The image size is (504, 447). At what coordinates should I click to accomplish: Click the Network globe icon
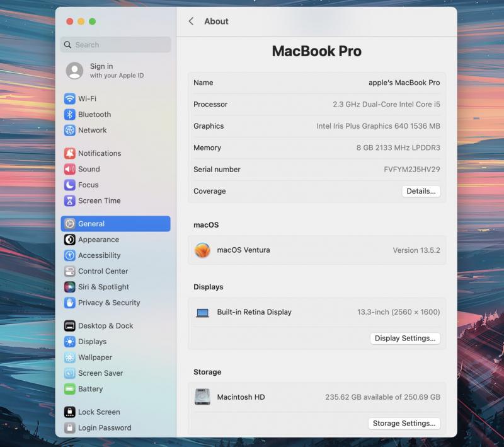pos(70,130)
